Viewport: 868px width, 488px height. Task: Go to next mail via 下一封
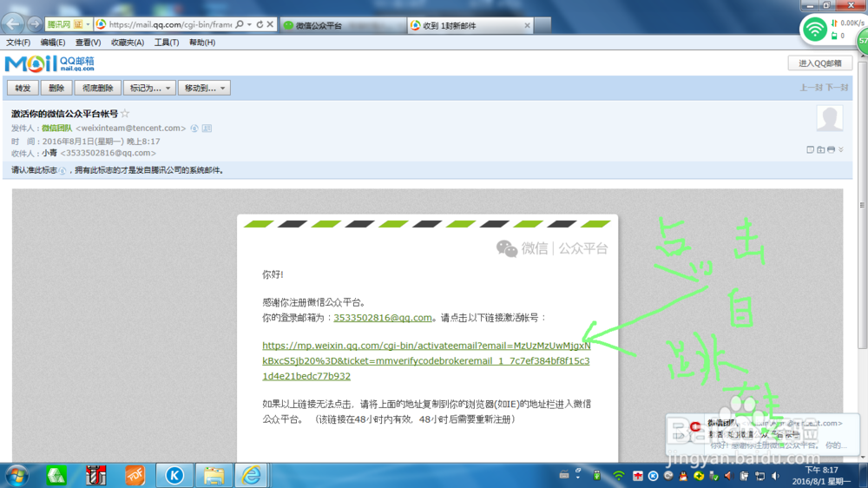click(x=837, y=88)
